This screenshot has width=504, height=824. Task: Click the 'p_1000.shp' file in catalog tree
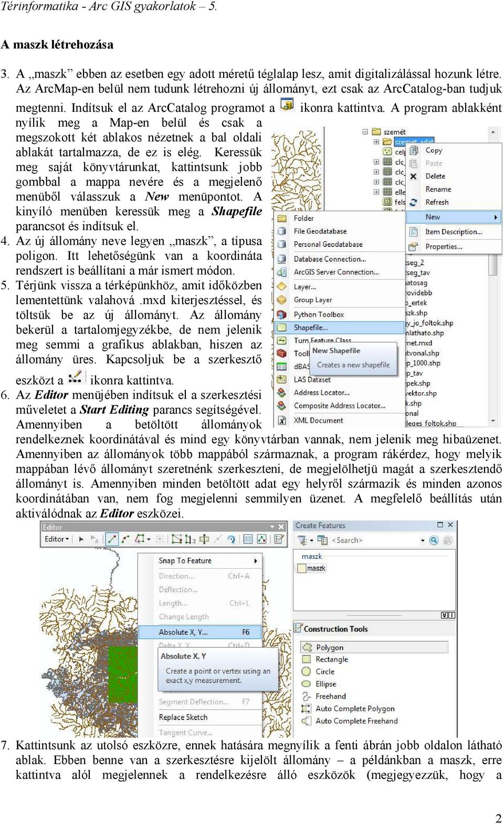[x=423, y=363]
